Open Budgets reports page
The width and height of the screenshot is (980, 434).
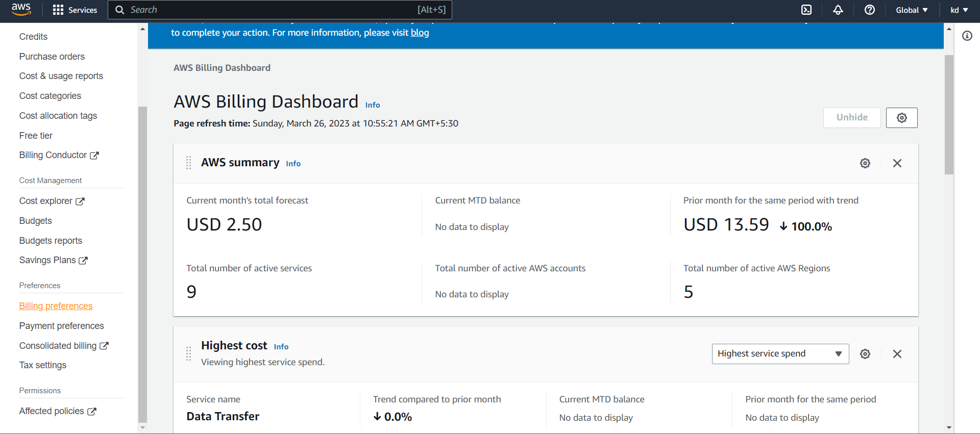coord(51,241)
